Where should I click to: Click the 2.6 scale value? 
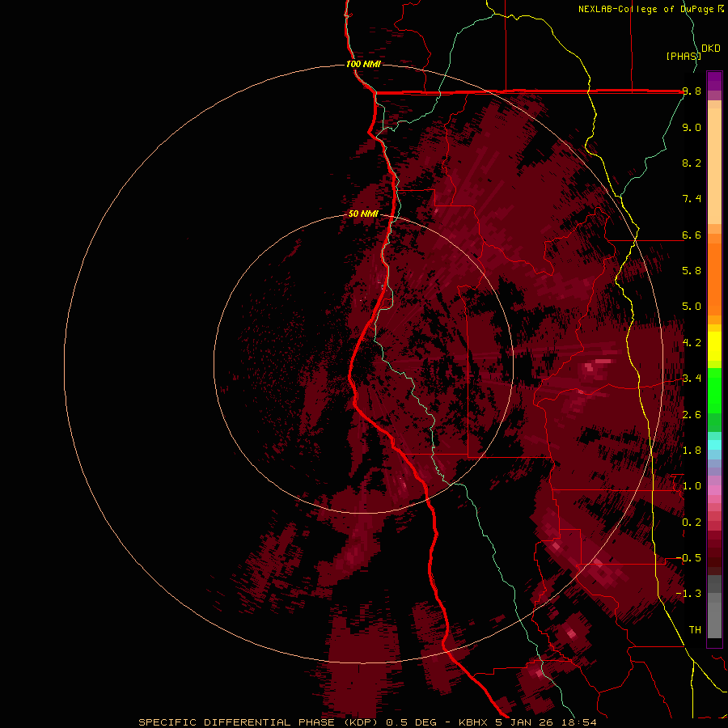pos(692,415)
